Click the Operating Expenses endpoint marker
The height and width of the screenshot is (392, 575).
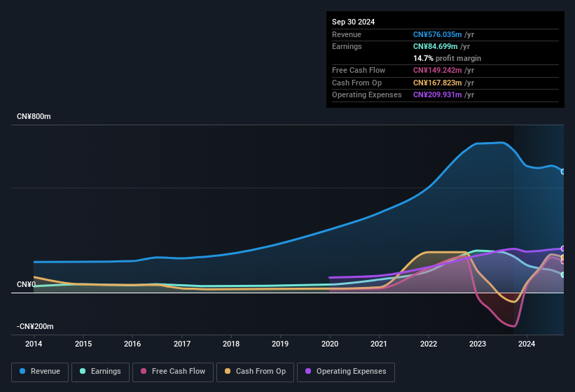point(563,248)
